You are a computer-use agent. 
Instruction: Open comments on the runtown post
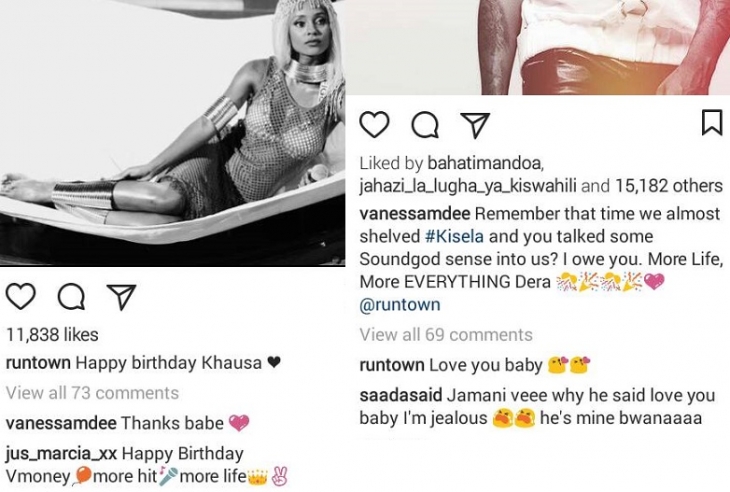71,297
